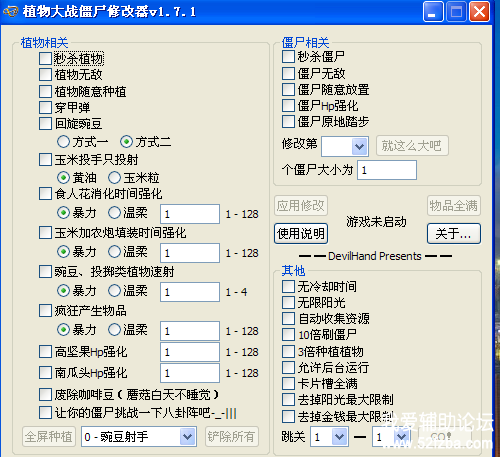500x457 pixels.
Task: Click the 个僵尸大小为 size input field
Action: click(387, 170)
